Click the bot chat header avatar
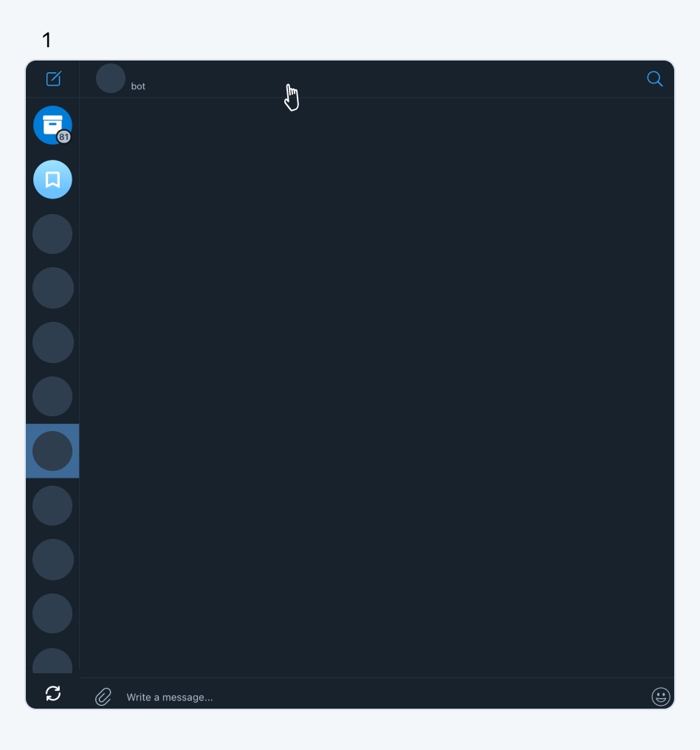Viewport: 700px width, 750px height. 111,78
